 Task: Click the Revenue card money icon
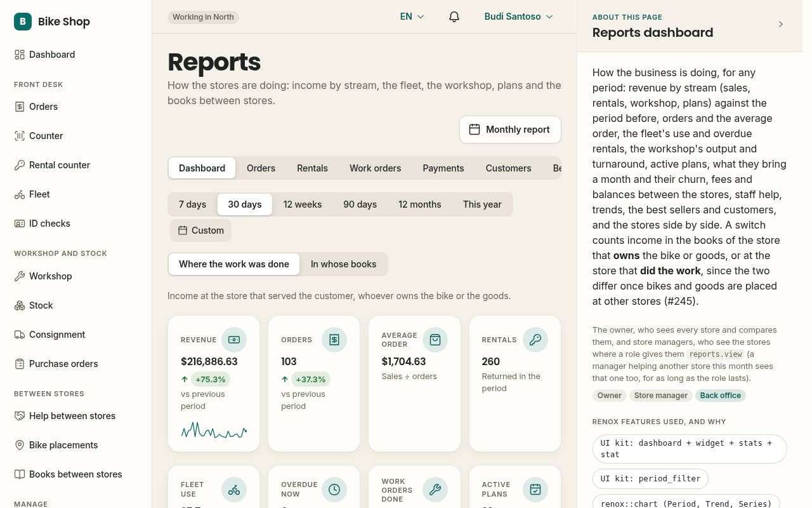tap(234, 340)
